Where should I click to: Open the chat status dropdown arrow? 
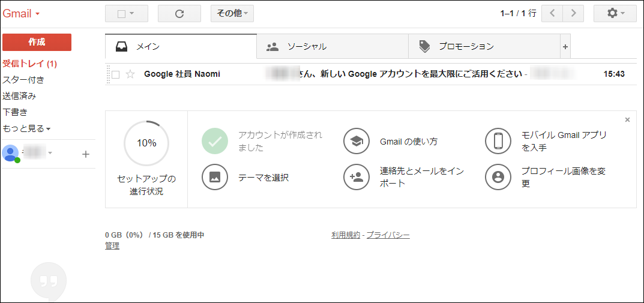(x=50, y=153)
